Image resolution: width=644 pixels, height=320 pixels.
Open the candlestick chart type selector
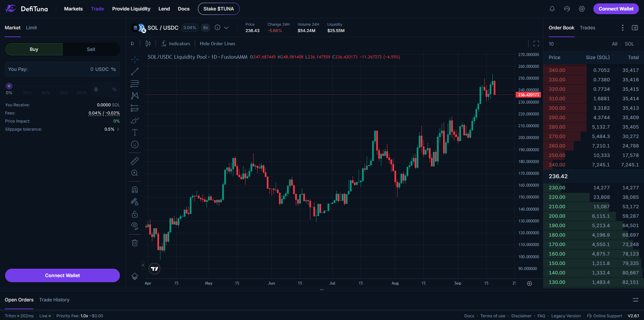[148, 44]
